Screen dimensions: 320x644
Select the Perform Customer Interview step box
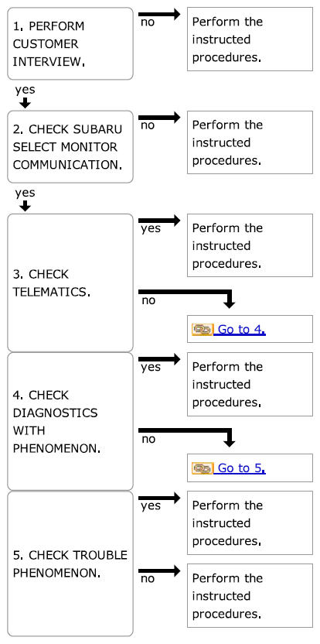click(x=70, y=43)
